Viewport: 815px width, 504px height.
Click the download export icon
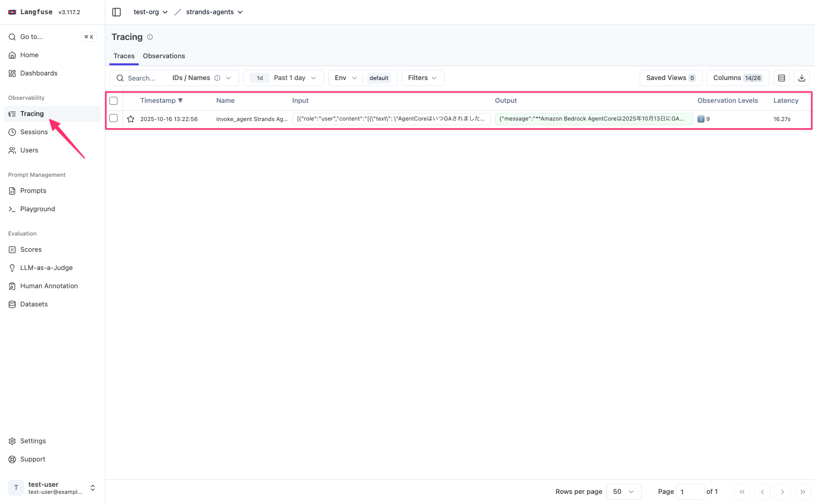[801, 78]
